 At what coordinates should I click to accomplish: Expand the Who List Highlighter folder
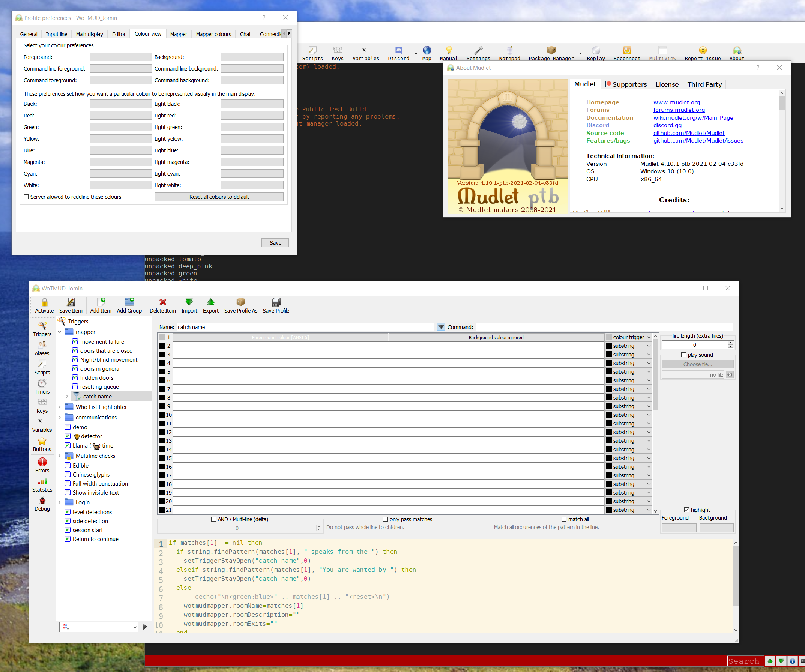click(x=60, y=407)
